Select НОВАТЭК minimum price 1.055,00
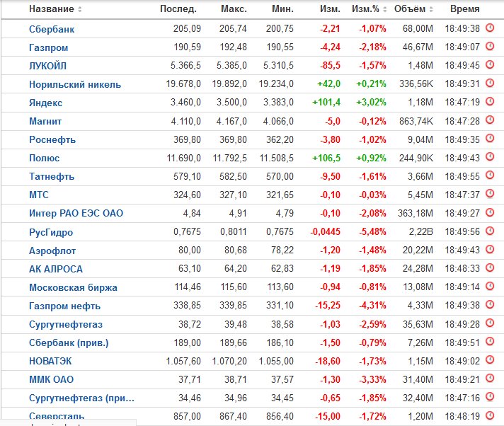This screenshot has height=426, width=504. click(276, 361)
